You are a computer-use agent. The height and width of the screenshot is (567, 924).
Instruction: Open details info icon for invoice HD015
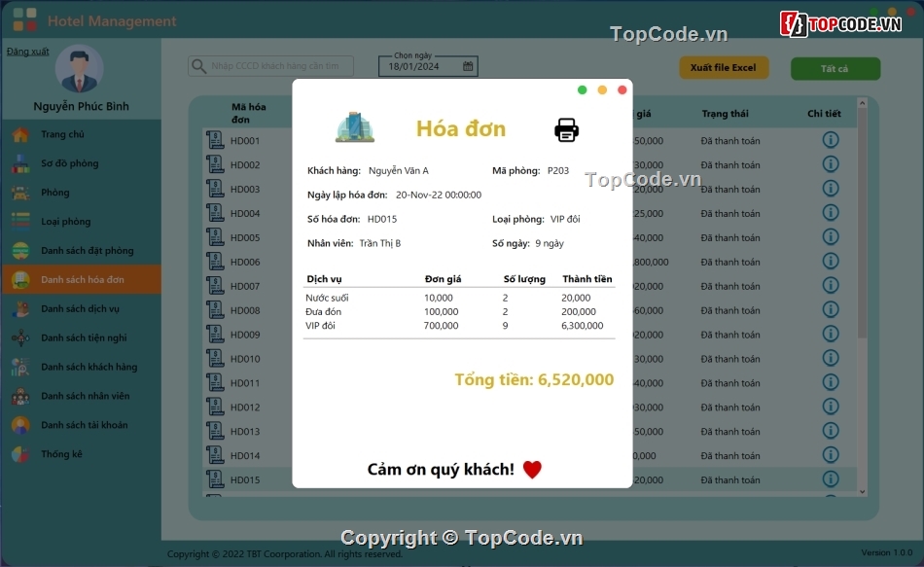830,479
